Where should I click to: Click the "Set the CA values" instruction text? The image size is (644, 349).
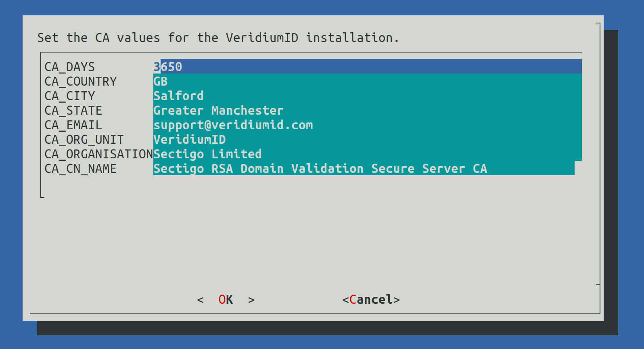(x=218, y=38)
